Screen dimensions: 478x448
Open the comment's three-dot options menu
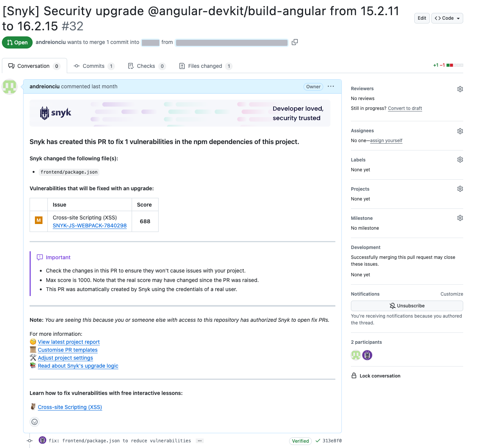point(331,86)
